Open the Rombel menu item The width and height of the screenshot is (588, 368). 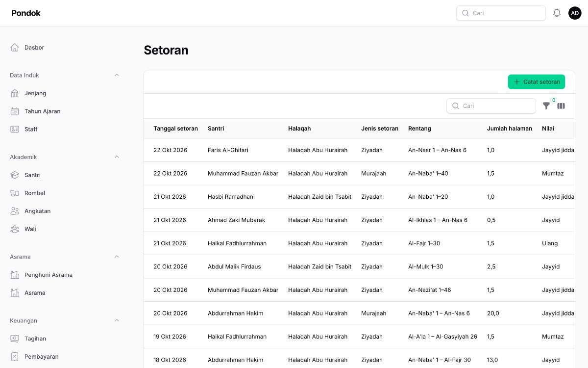(x=65, y=193)
